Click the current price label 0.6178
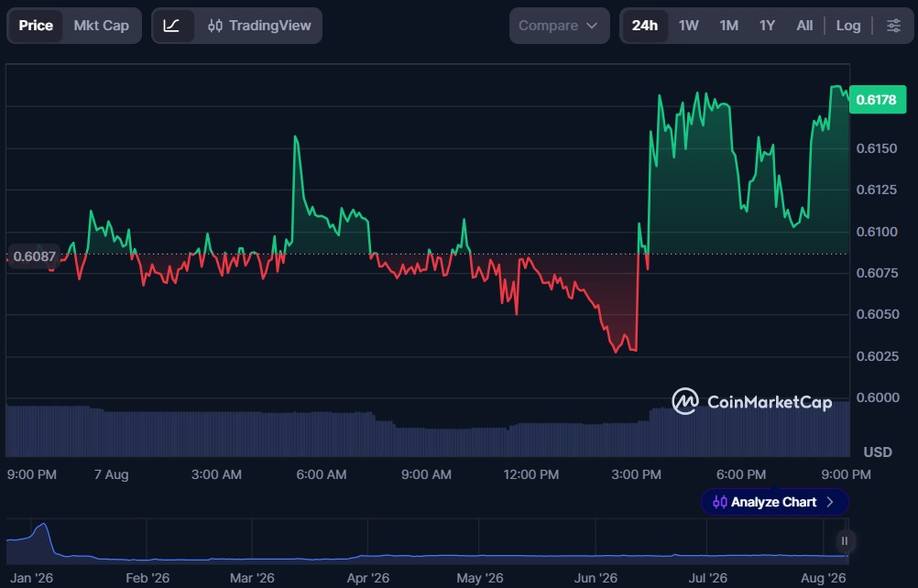This screenshot has width=918, height=588. [x=877, y=100]
